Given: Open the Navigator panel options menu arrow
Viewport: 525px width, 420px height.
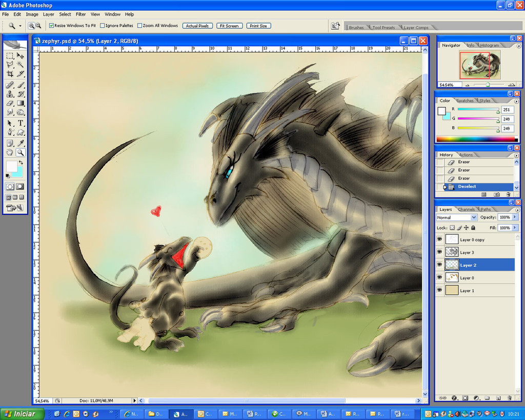Looking at the screenshot, I should (519, 46).
